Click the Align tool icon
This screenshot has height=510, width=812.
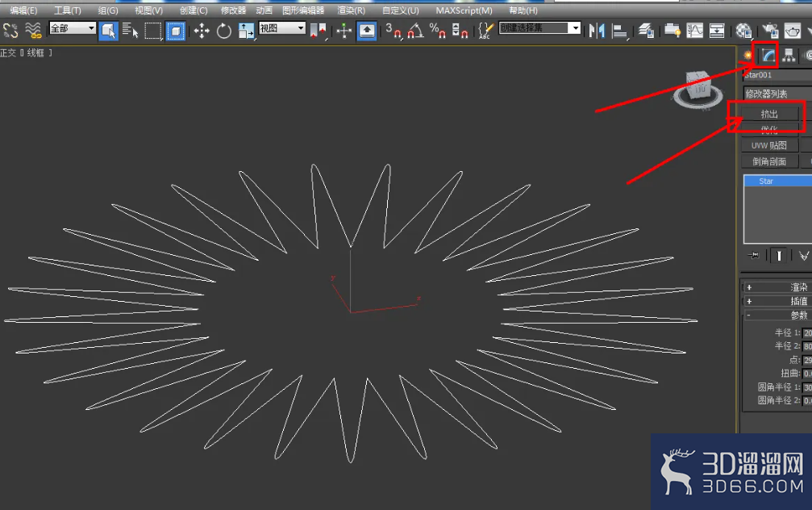pos(619,31)
